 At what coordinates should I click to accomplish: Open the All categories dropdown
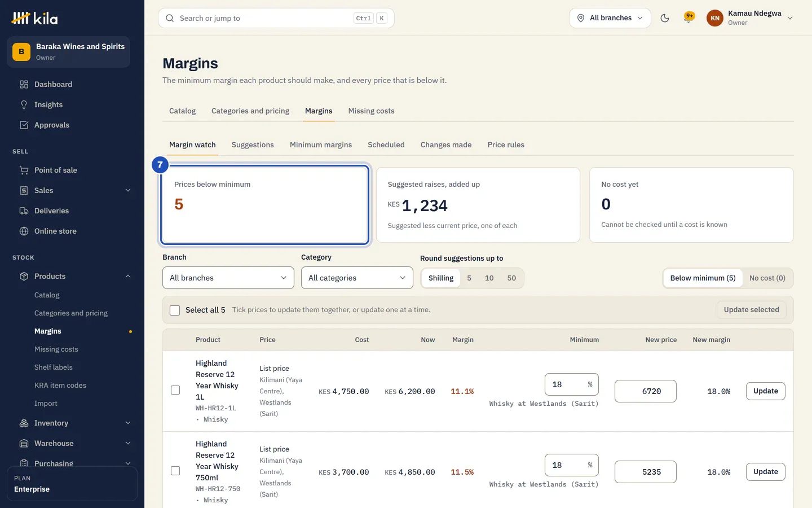click(357, 278)
